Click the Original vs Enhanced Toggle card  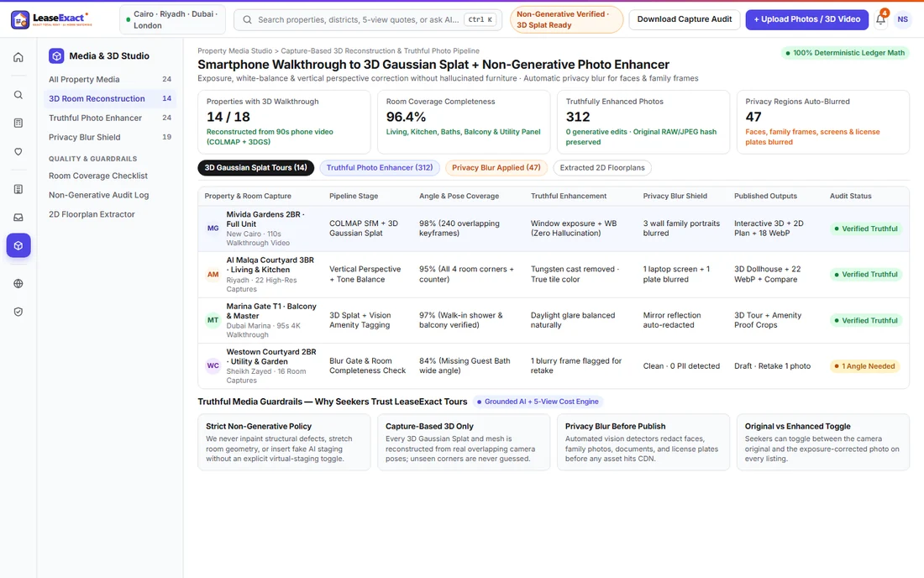822,442
